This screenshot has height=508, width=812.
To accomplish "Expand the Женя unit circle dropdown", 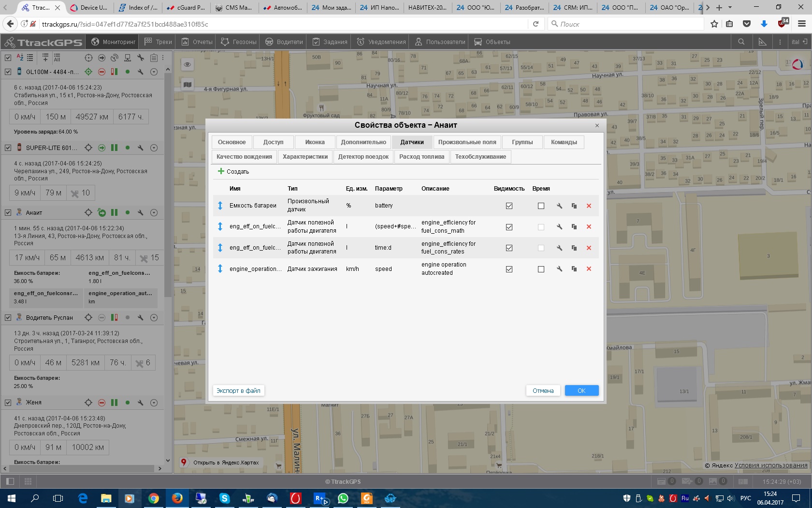I will [x=154, y=403].
